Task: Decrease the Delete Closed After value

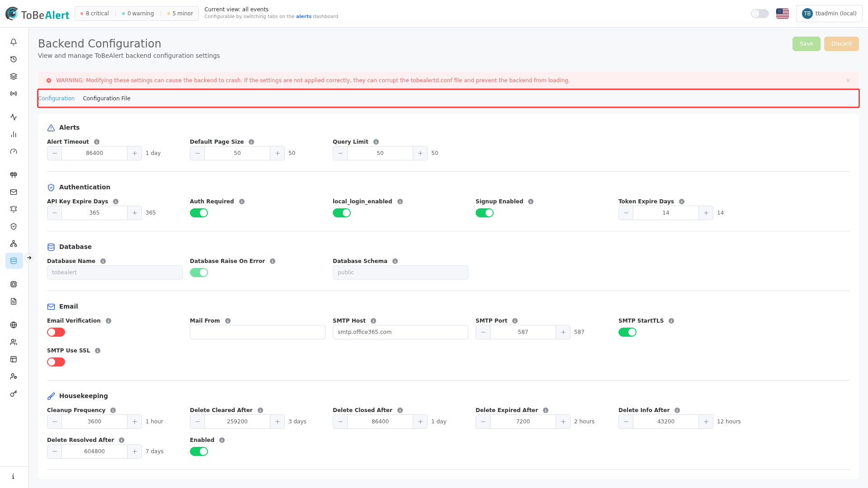Action: click(340, 422)
